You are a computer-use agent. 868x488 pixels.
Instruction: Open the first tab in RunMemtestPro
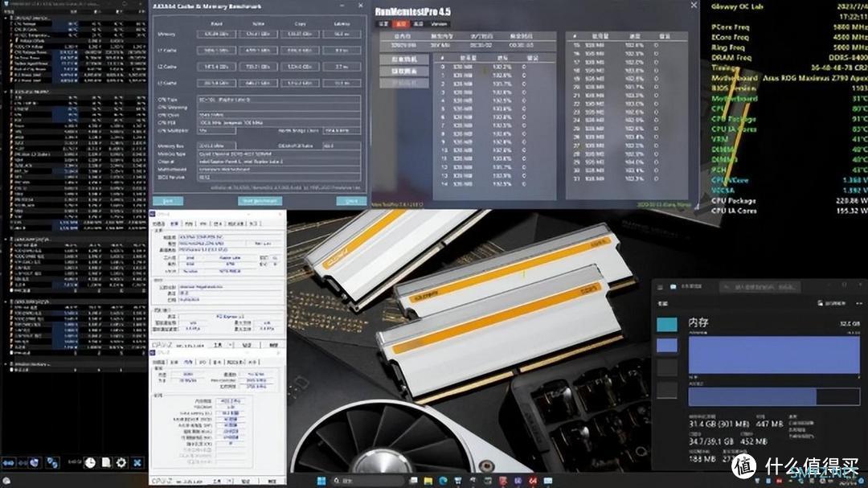point(383,24)
